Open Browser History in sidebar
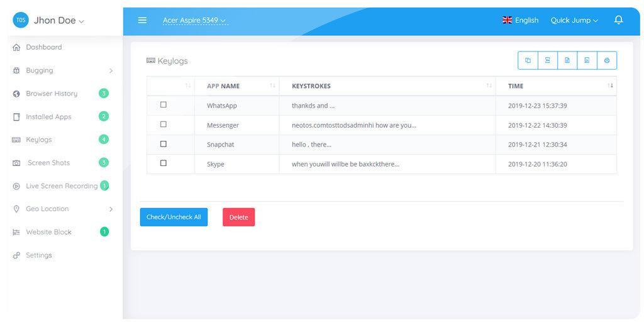Image resolution: width=644 pixels, height=322 pixels. 52,94
